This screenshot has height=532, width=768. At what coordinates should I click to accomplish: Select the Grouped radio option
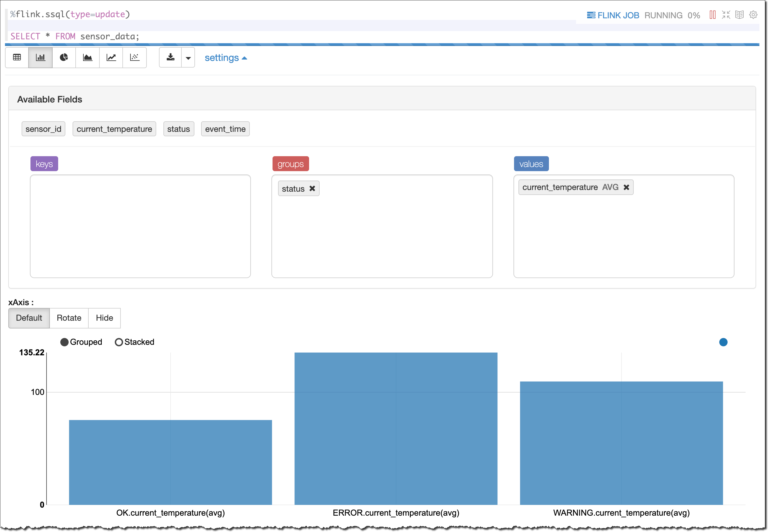coord(64,342)
